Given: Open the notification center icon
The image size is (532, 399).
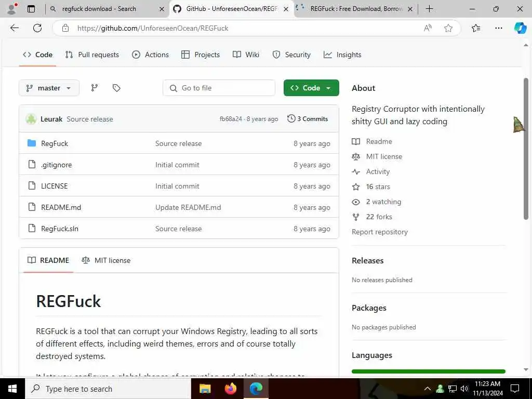Looking at the screenshot, I should 515,389.
